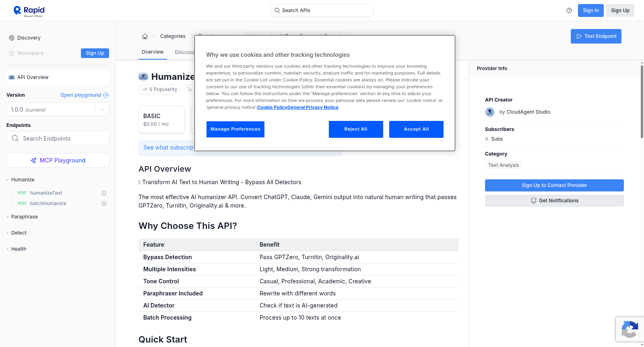Select the BASIC pricing plan card
644x347 pixels.
point(161,120)
